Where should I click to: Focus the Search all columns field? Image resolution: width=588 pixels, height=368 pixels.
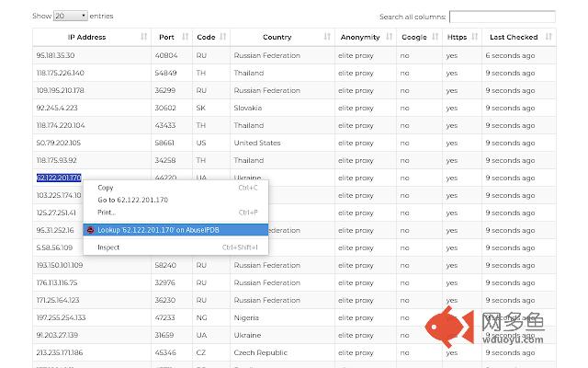(x=503, y=17)
